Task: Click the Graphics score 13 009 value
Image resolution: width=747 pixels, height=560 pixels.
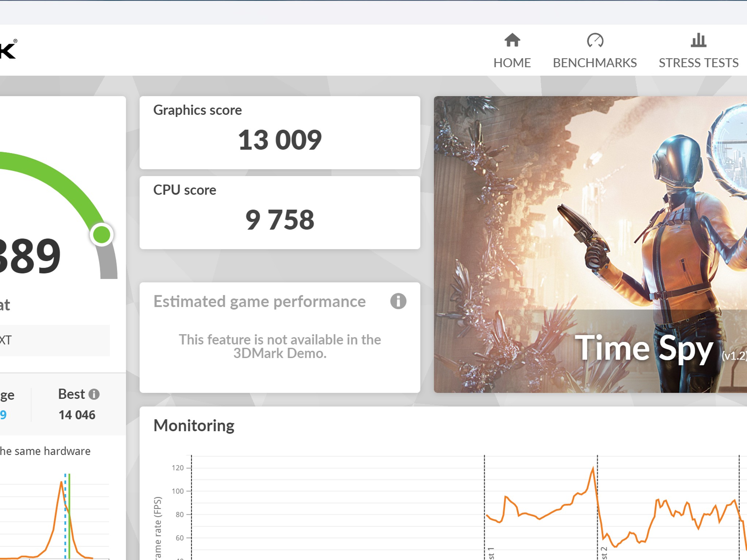Action: click(280, 140)
